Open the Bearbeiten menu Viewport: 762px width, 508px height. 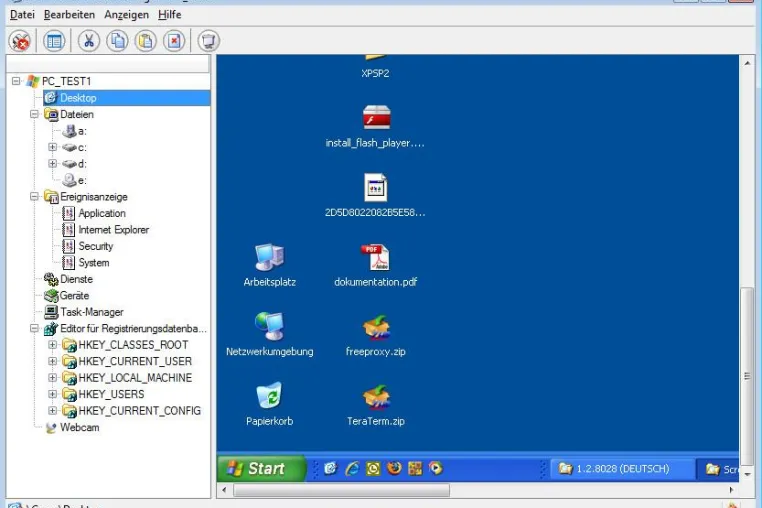pos(69,15)
